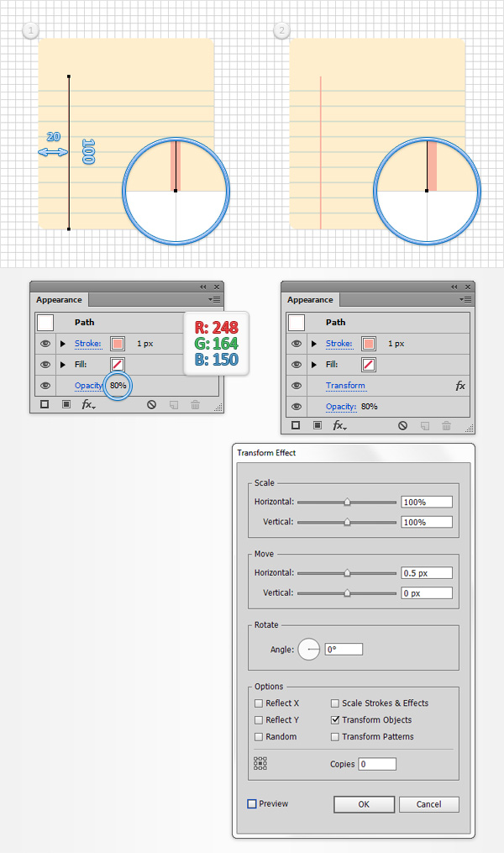Image resolution: width=504 pixels, height=853 pixels.
Task: Click the rotate angle dial
Action: [309, 649]
